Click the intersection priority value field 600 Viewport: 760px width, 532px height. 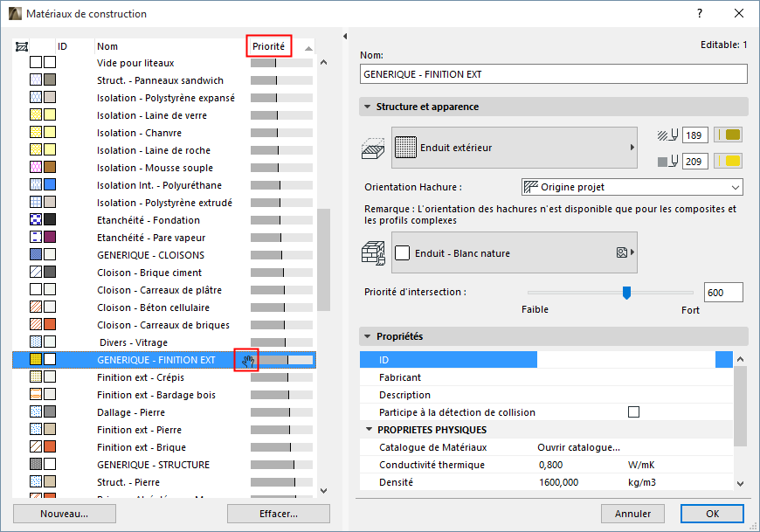pos(723,292)
